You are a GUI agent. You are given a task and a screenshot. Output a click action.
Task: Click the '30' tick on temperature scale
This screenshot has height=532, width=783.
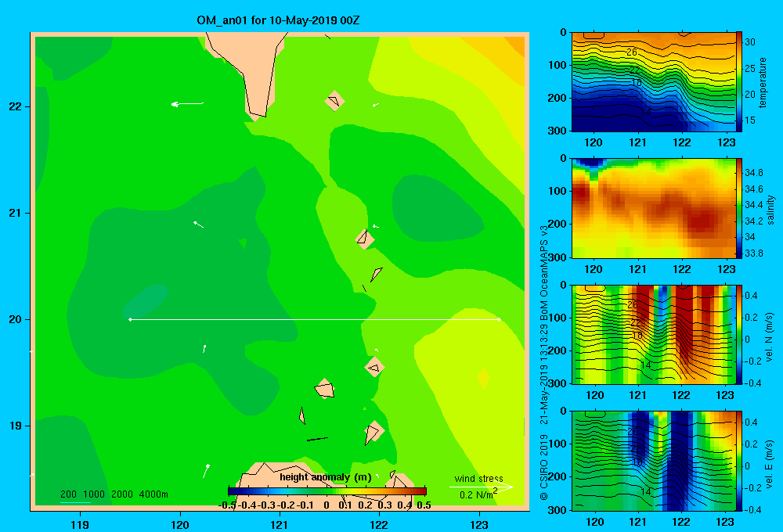pyautogui.click(x=750, y=42)
